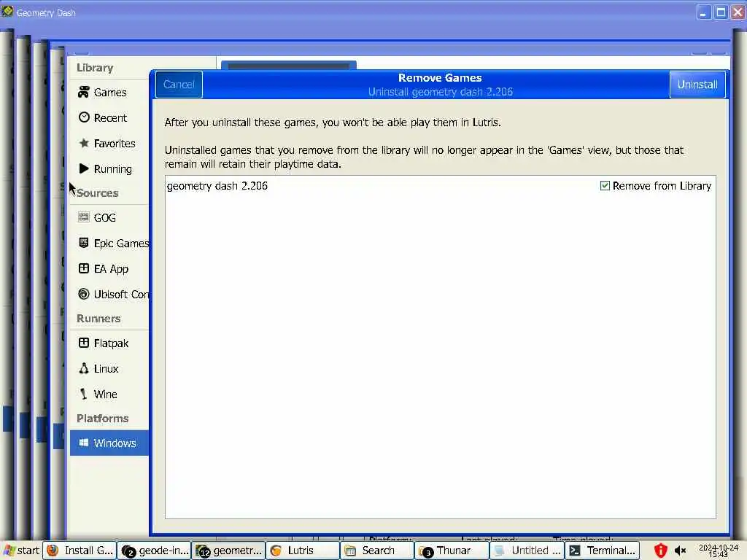Select the Recent clock icon
The image size is (747, 560).
(84, 117)
